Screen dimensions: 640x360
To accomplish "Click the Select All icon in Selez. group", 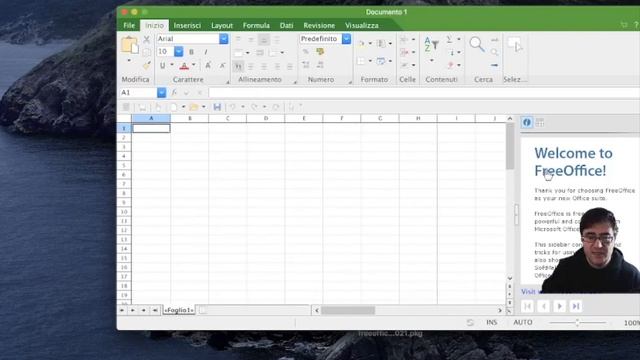I will (515, 44).
